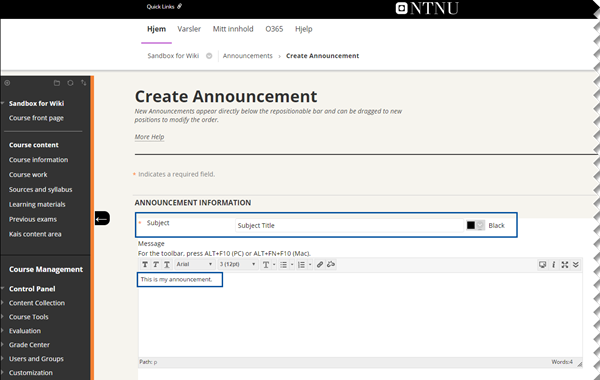Click the black subject color swatch

471,225
